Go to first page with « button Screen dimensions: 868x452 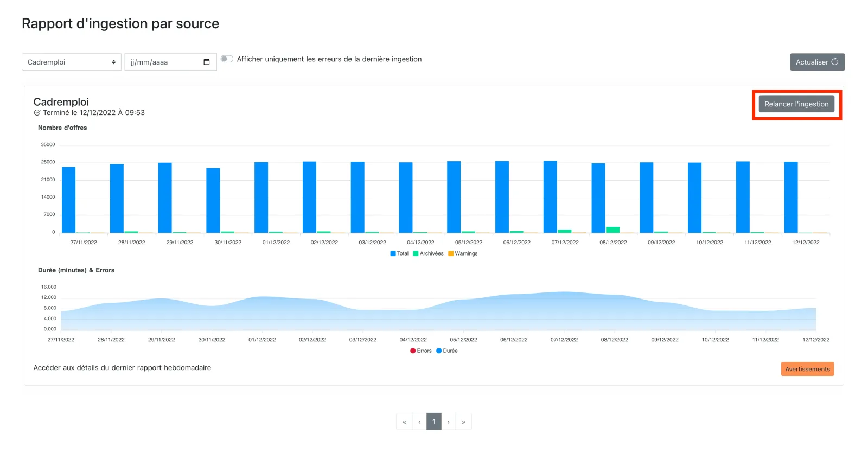(404, 422)
